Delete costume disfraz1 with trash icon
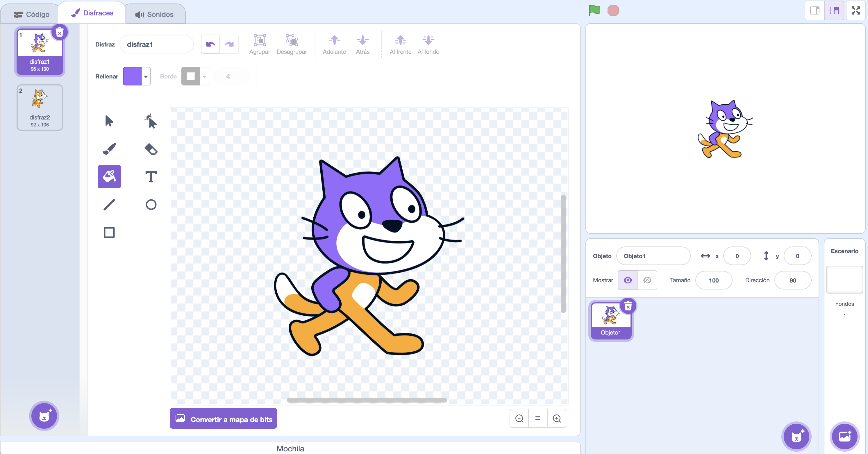This screenshot has height=454, width=868. 60,32
